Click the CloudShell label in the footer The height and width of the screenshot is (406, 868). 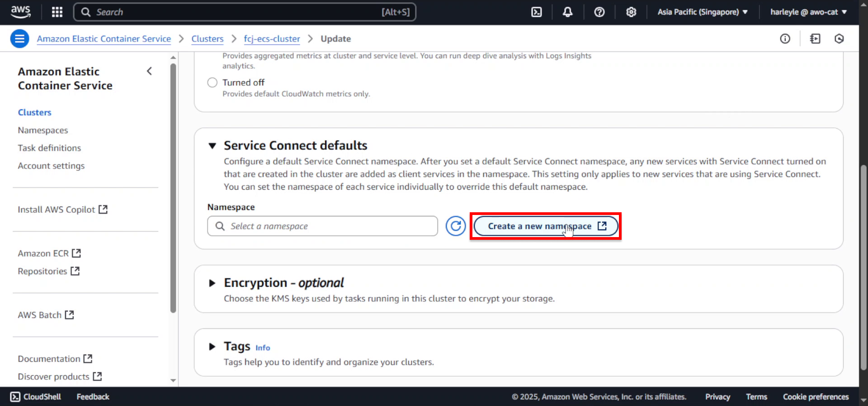42,397
